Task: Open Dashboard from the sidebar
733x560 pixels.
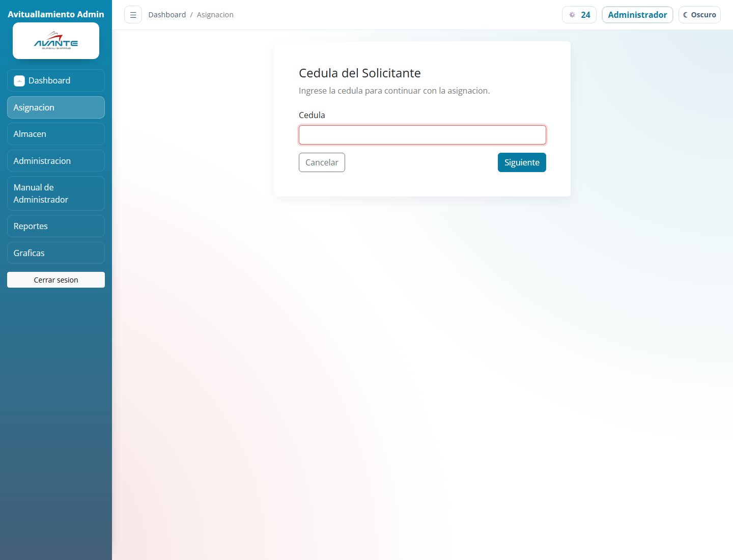Action: 56,80
